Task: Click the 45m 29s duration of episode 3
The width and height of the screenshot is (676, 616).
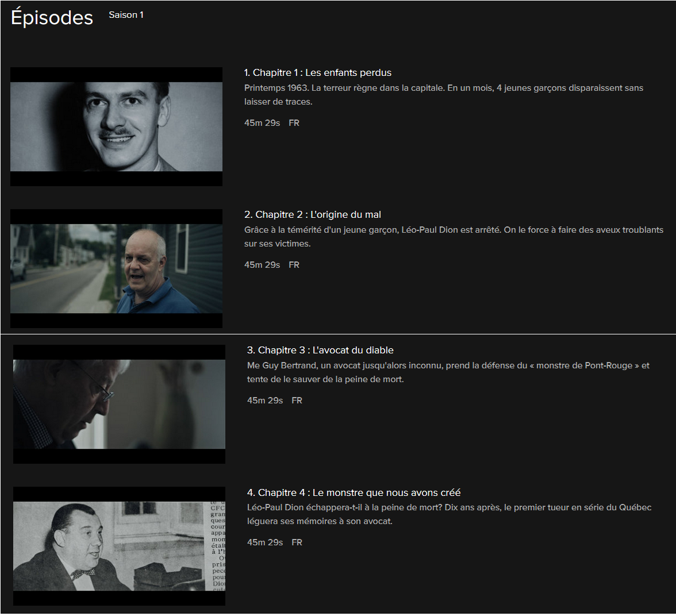Action: coord(264,401)
